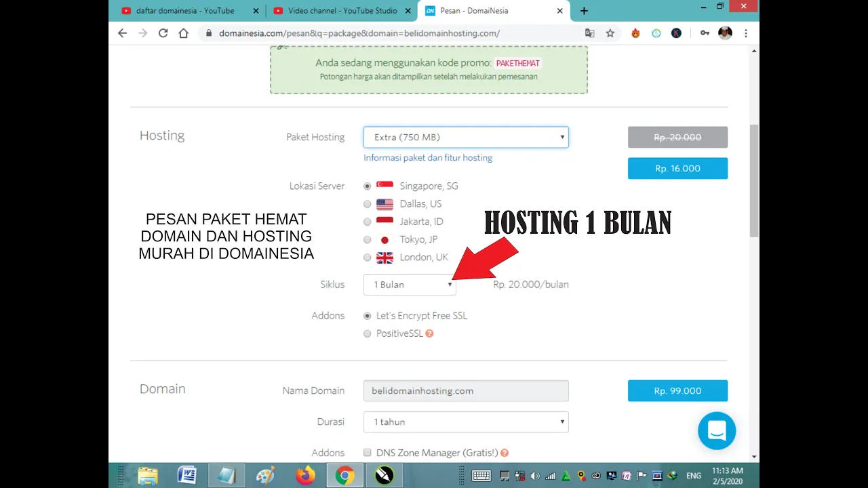Tick the DNS Zone Manager checkbox

point(368,453)
